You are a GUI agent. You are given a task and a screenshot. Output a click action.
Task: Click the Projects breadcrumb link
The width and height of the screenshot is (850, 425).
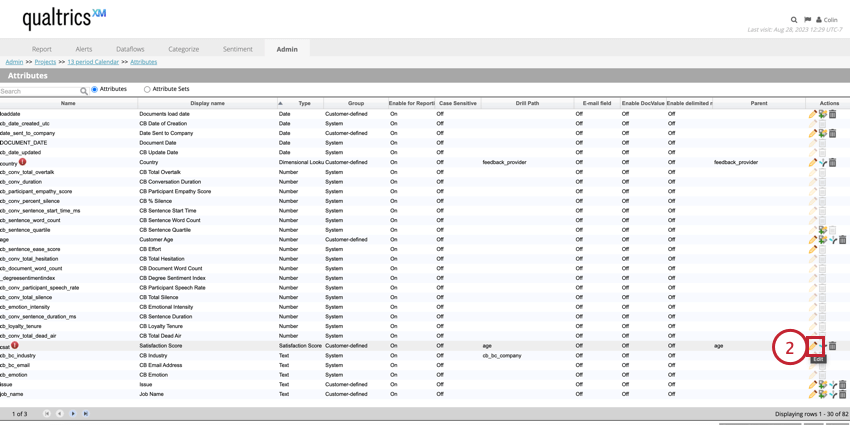pos(45,62)
